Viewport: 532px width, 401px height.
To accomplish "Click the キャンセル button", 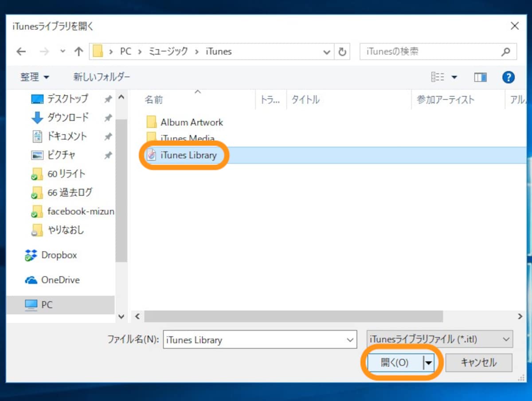I will [x=479, y=362].
